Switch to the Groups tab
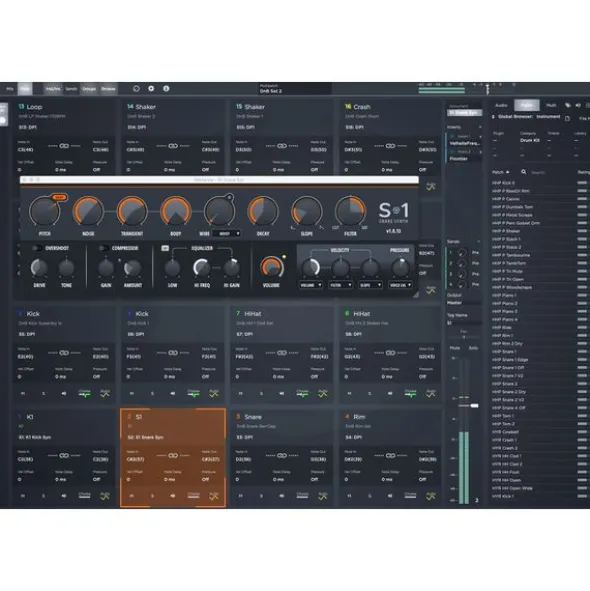 [x=89, y=89]
